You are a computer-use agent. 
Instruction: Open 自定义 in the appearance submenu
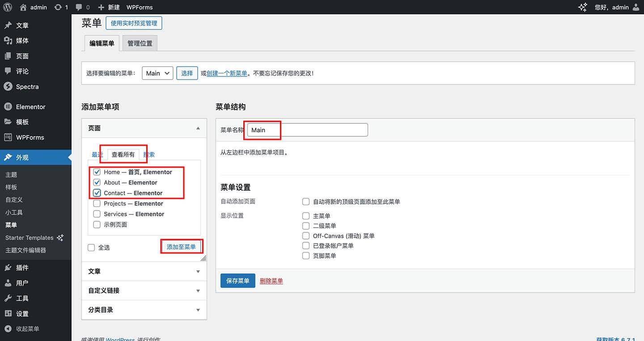pos(14,200)
